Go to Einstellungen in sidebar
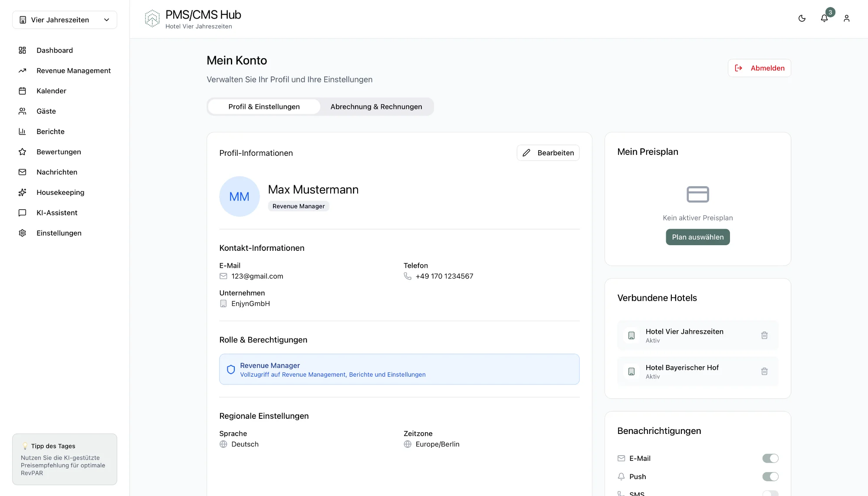Viewport: 868px width, 496px height. tap(59, 233)
